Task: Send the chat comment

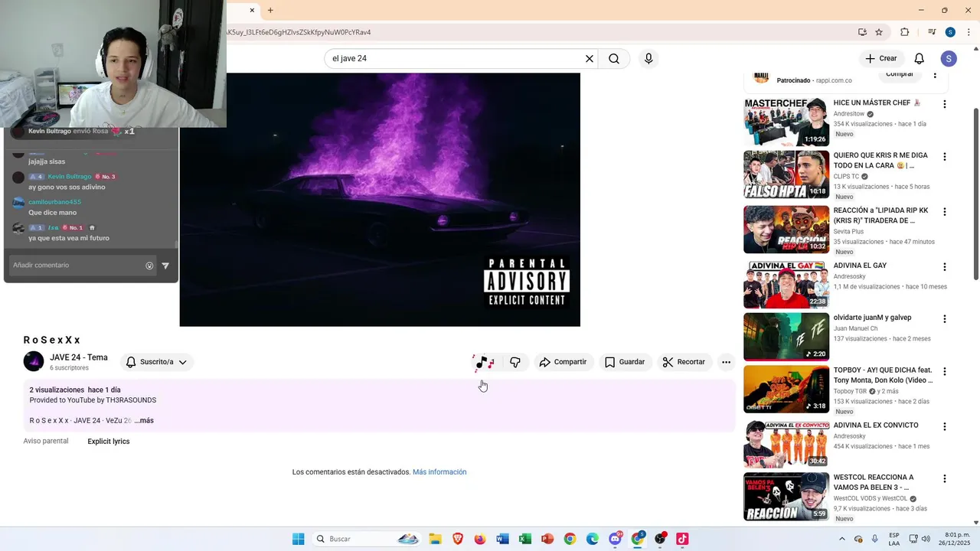Action: point(165,266)
